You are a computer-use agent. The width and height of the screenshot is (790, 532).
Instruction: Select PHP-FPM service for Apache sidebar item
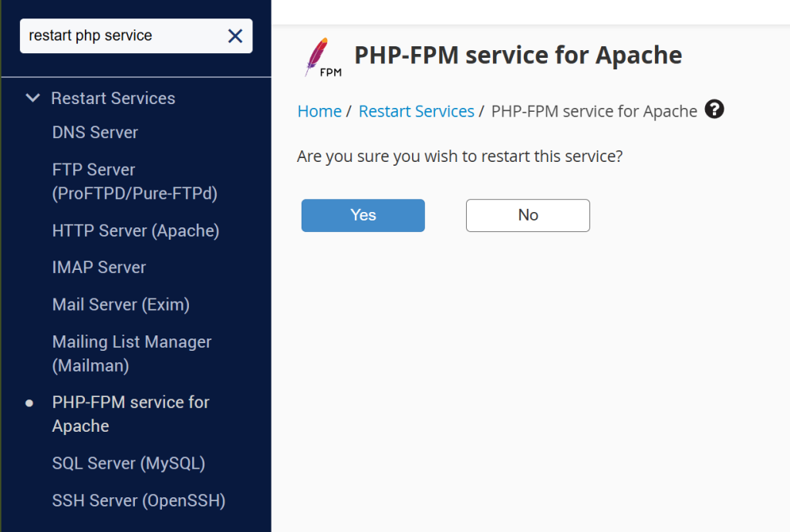[x=130, y=414]
